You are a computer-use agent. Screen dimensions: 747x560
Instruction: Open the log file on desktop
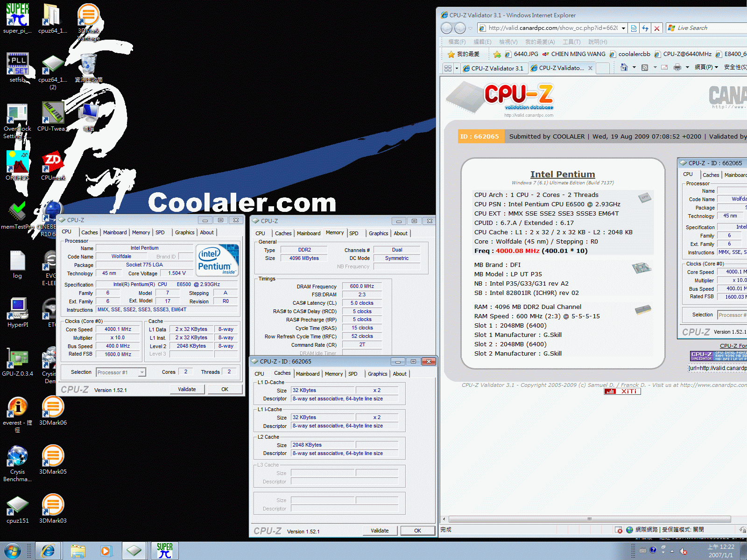(17, 264)
